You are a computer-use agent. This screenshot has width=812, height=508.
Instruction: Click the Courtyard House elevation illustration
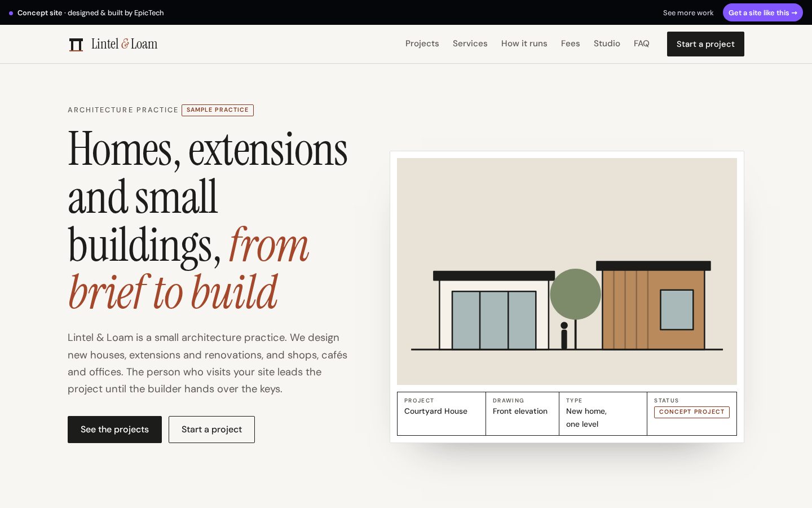(567, 271)
